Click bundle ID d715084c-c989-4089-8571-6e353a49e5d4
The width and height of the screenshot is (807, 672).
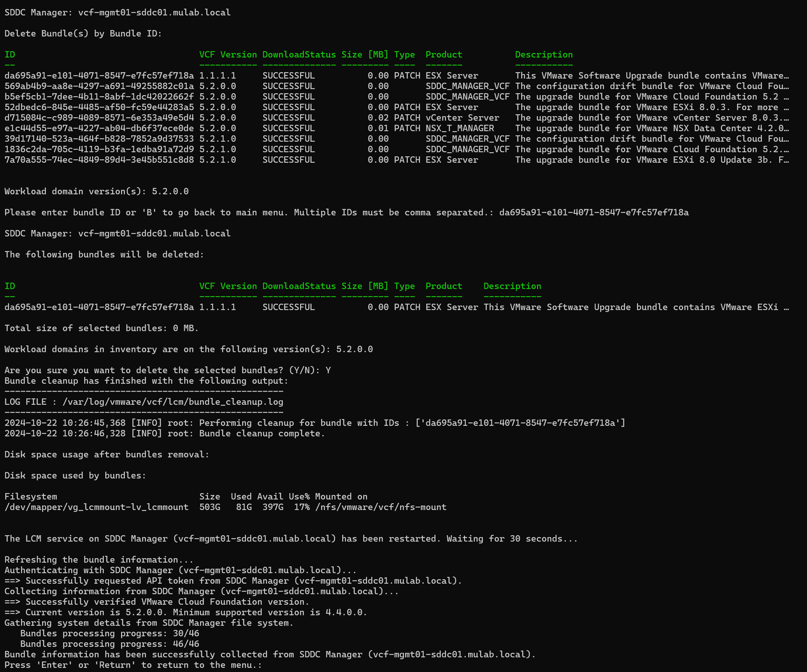[x=99, y=118]
